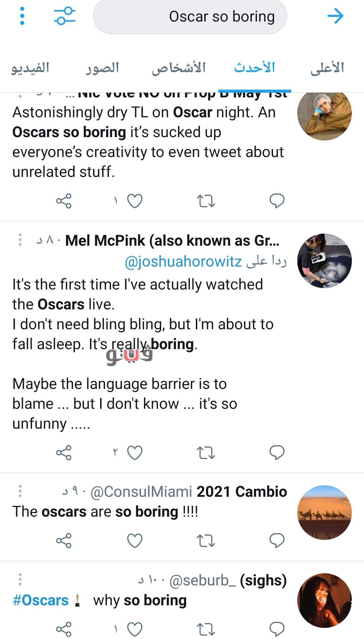Click the search field reading "Oscar so boring"
This screenshot has width=364, height=639.
pos(190,17)
